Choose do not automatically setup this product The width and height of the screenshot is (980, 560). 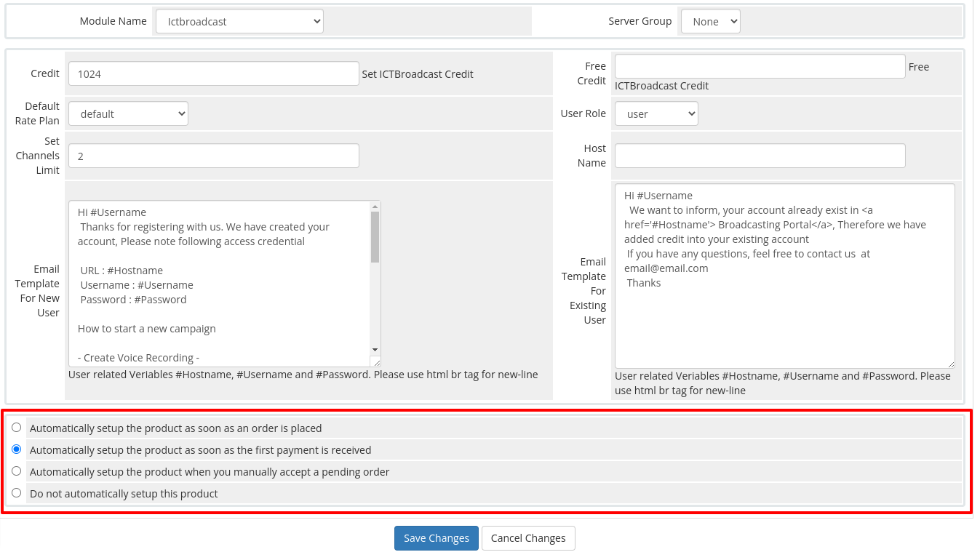[x=17, y=493]
